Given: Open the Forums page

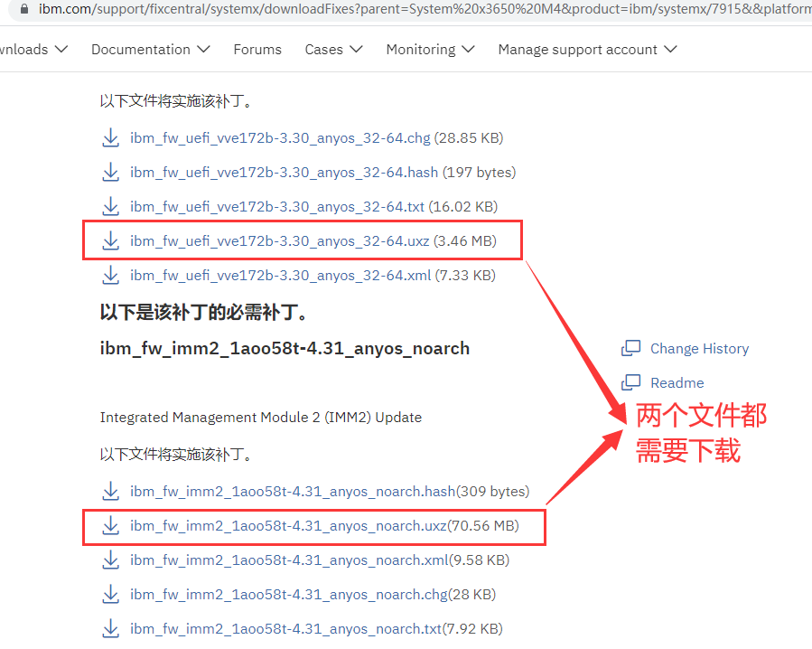Looking at the screenshot, I should coord(257,49).
